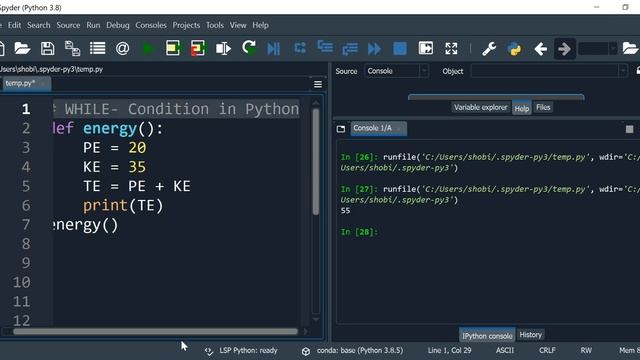Re-run the last script icon
The height and width of the screenshot is (360, 640).
click(x=249, y=48)
